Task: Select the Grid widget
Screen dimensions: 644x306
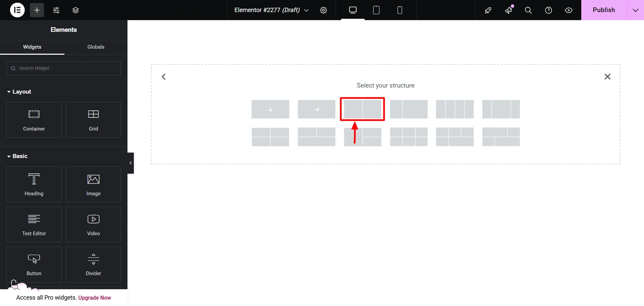Action: [93, 120]
